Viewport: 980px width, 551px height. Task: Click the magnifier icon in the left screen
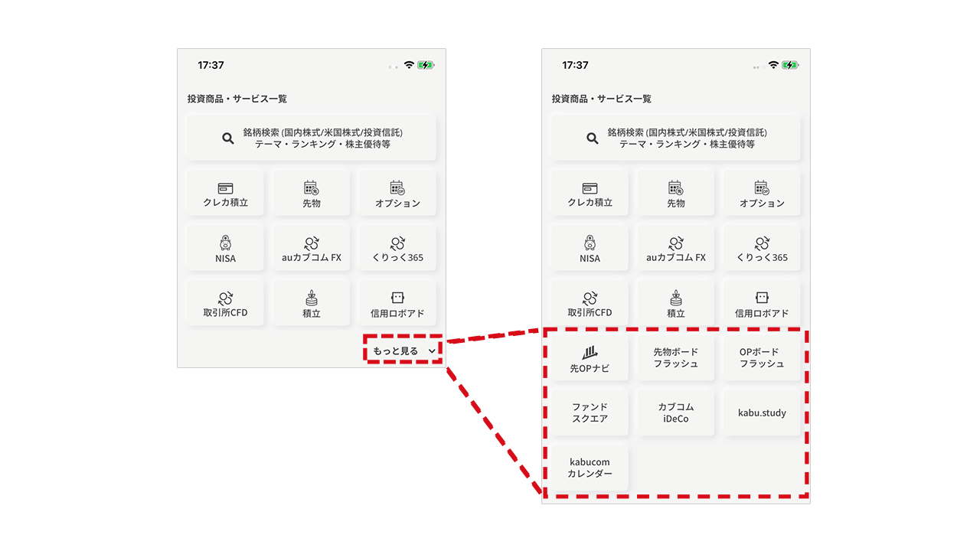(227, 139)
